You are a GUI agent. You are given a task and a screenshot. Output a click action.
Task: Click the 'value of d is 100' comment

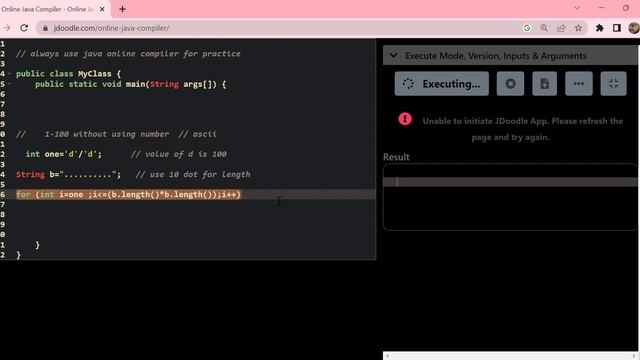tap(178, 154)
